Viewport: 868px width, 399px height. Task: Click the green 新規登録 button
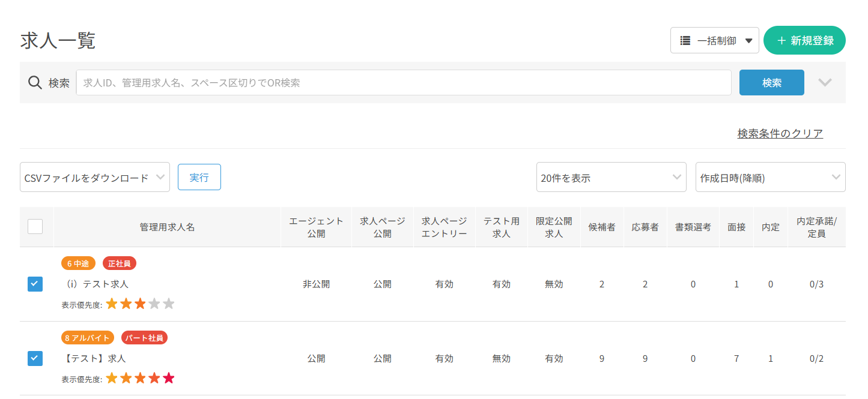point(804,41)
